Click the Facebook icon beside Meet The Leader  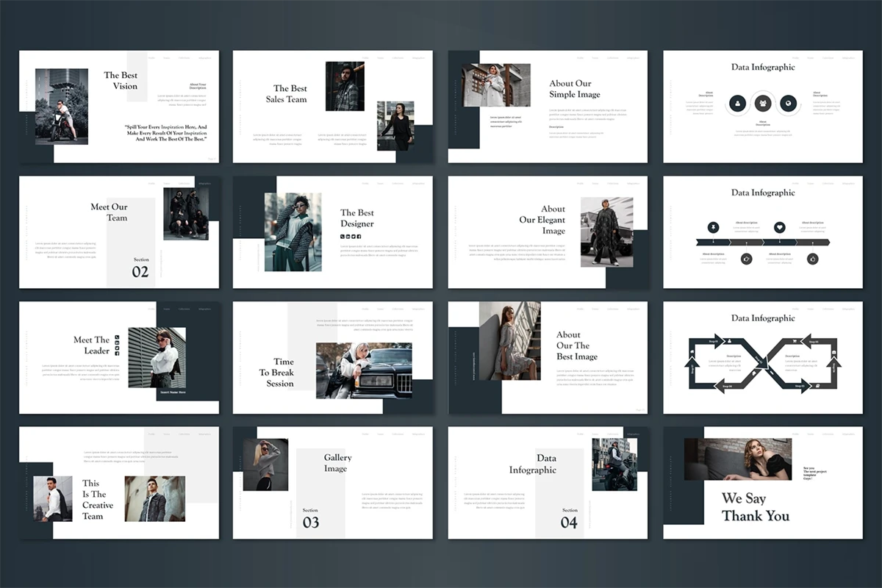pos(117,353)
